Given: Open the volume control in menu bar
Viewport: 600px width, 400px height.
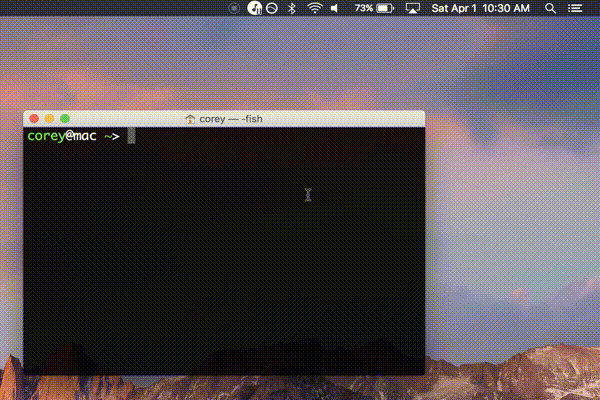Looking at the screenshot, I should (335, 8).
